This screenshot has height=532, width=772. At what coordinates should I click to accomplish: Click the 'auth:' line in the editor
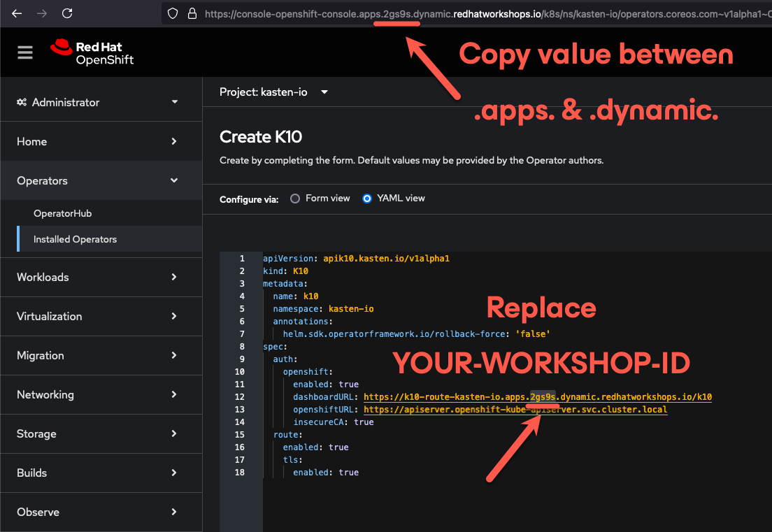[285, 359]
